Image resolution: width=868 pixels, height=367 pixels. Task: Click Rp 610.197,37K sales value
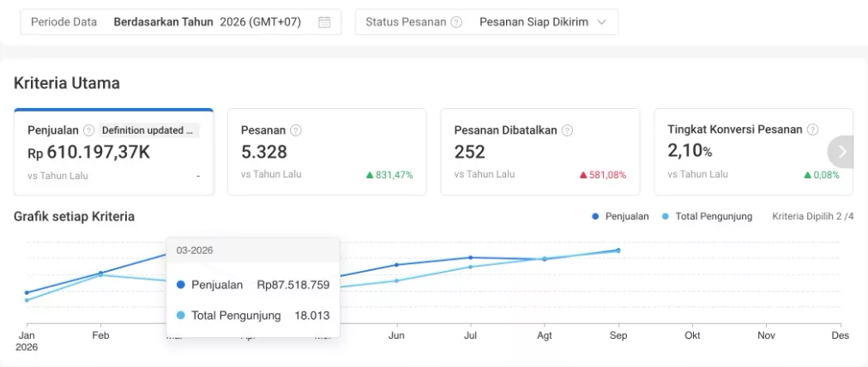pos(88,153)
